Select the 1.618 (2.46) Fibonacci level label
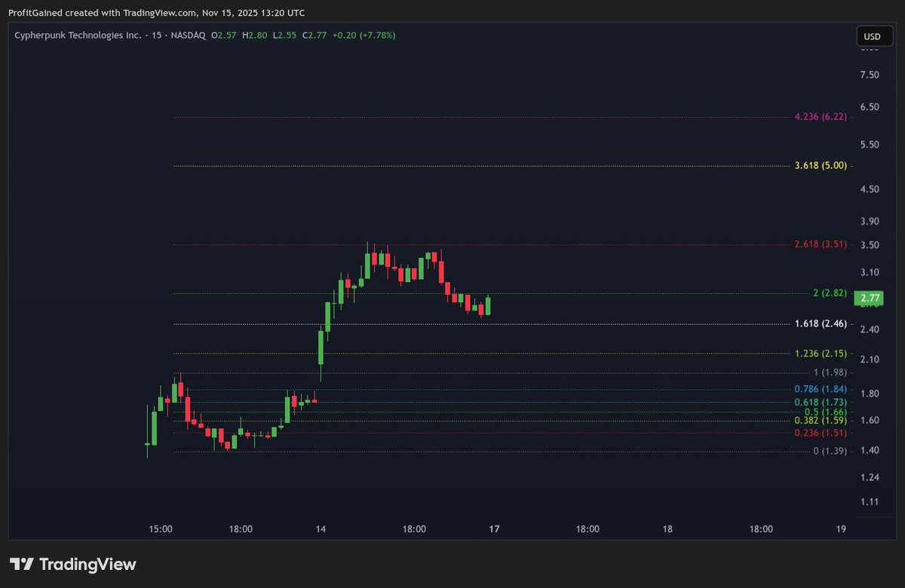Image resolution: width=905 pixels, height=588 pixels. click(x=821, y=323)
